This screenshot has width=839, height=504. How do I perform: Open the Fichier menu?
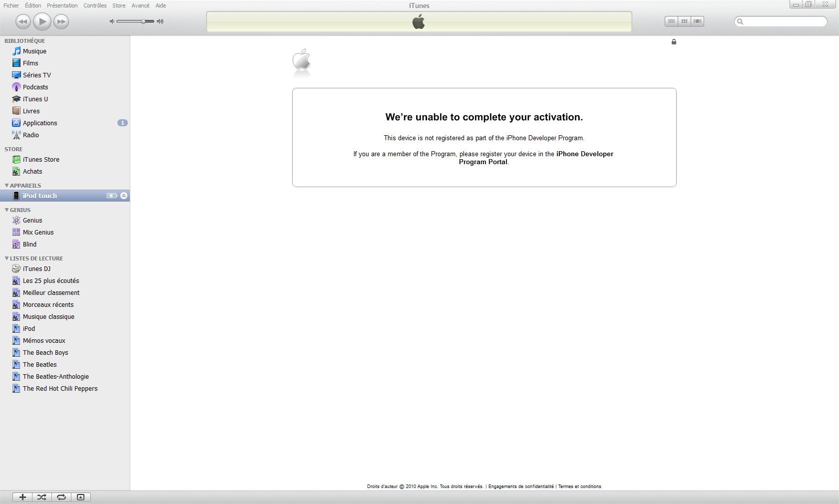(11, 5)
